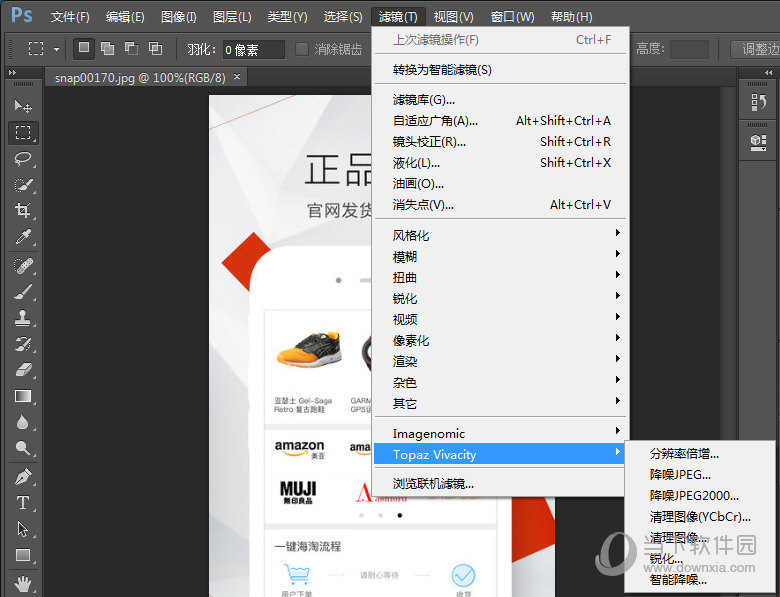Image resolution: width=780 pixels, height=597 pixels.
Task: Click the New Selection mode icon
Action: (84, 48)
